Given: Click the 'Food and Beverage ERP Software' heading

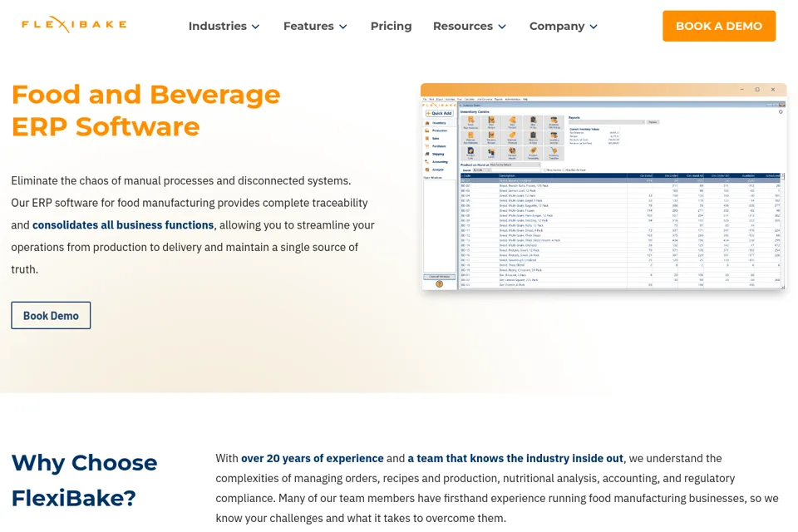Looking at the screenshot, I should point(145,111).
